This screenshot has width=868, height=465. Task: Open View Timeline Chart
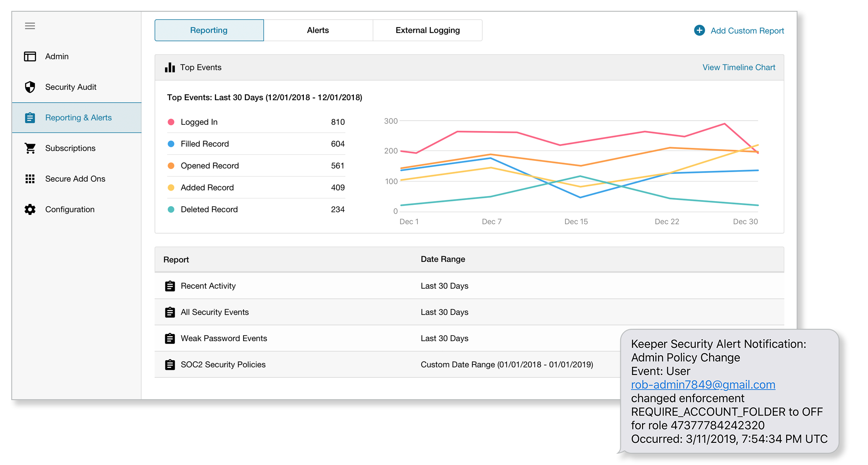click(x=738, y=67)
